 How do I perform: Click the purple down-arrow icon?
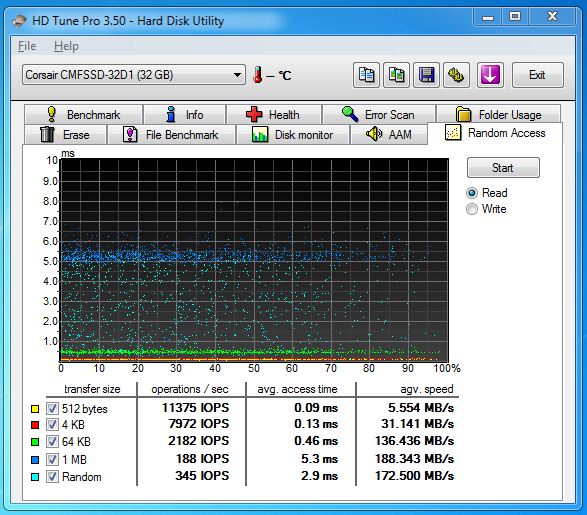490,75
